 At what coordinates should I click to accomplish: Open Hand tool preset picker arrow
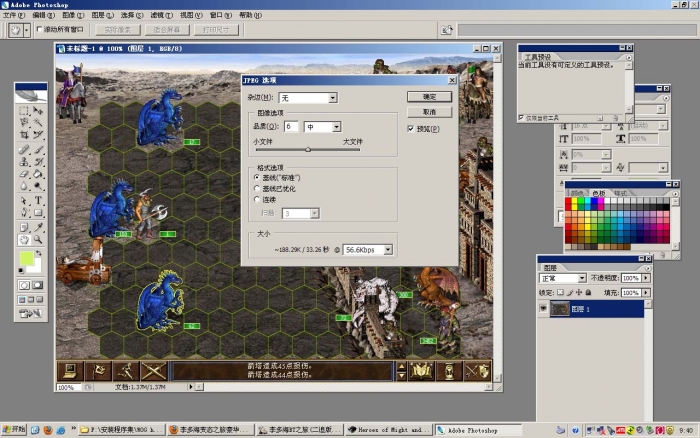26,30
